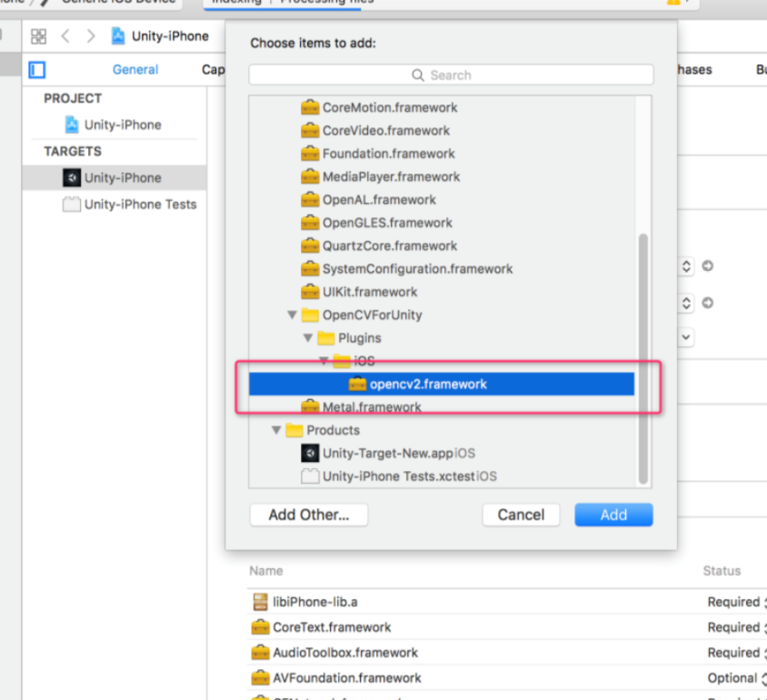Pick OpenAL.framework in the list
The image size is (767, 700).
[379, 200]
